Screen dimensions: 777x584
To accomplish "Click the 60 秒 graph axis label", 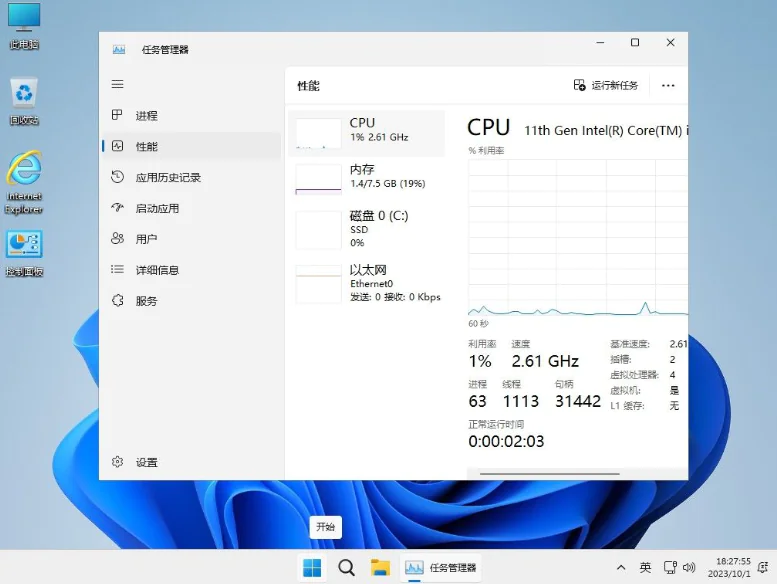I will 478,323.
